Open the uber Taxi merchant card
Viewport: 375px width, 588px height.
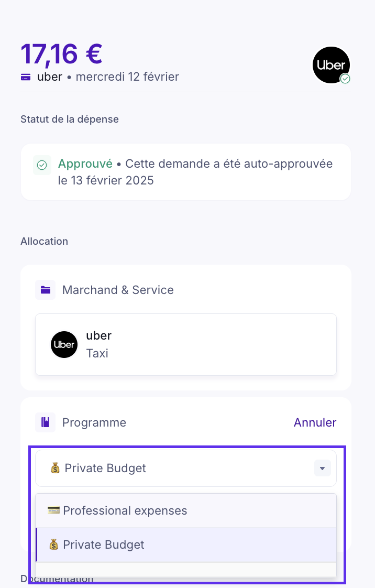click(185, 344)
